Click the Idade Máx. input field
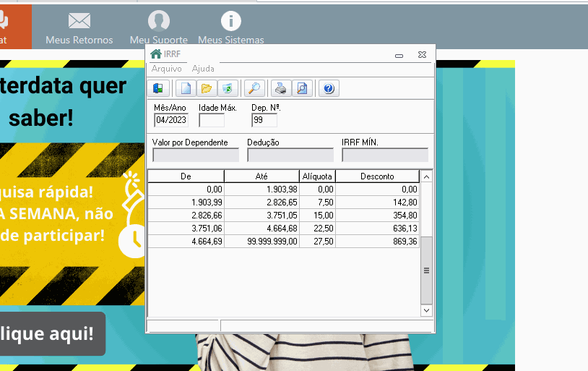 [x=212, y=120]
